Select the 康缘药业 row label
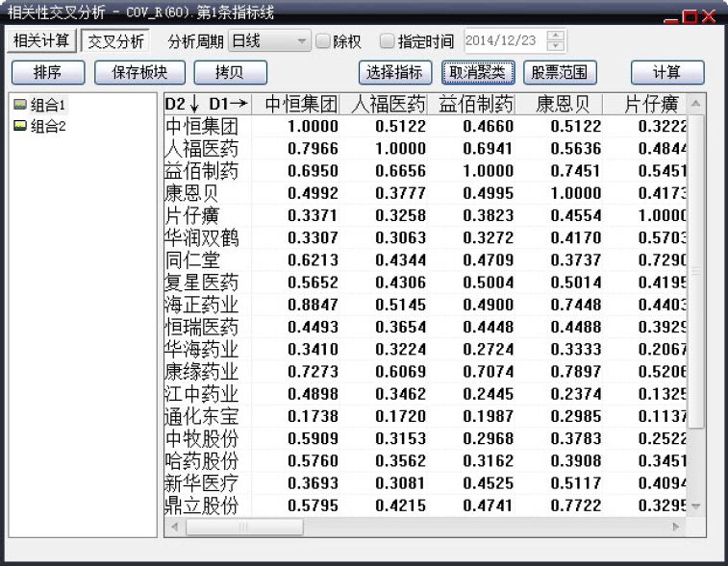Screen dimensions: 728x566 202,372
